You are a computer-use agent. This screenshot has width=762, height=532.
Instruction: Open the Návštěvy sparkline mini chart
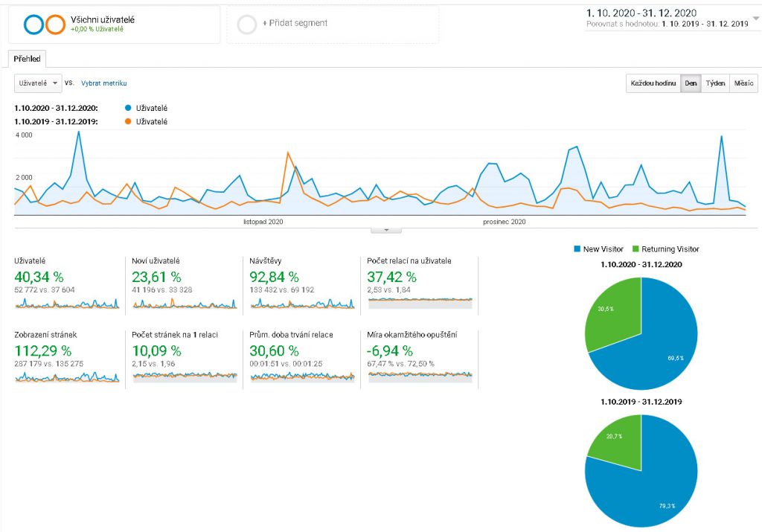[301, 304]
